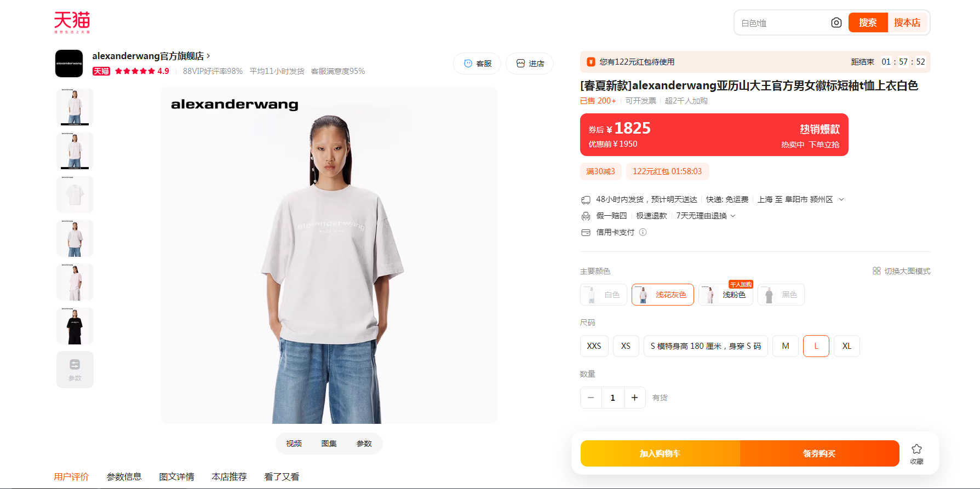Expand 7天无理由退换 service details chevron
Image resolution: width=980 pixels, height=489 pixels.
(733, 216)
